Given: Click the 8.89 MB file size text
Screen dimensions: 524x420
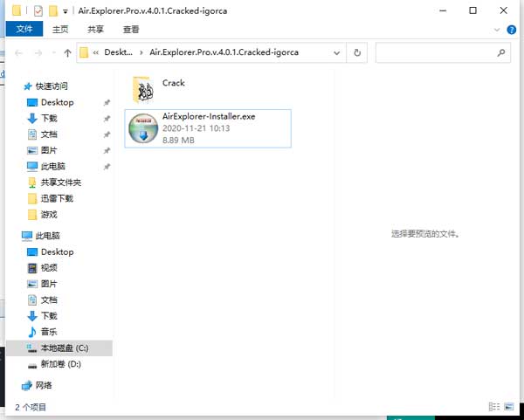Looking at the screenshot, I should pos(178,141).
